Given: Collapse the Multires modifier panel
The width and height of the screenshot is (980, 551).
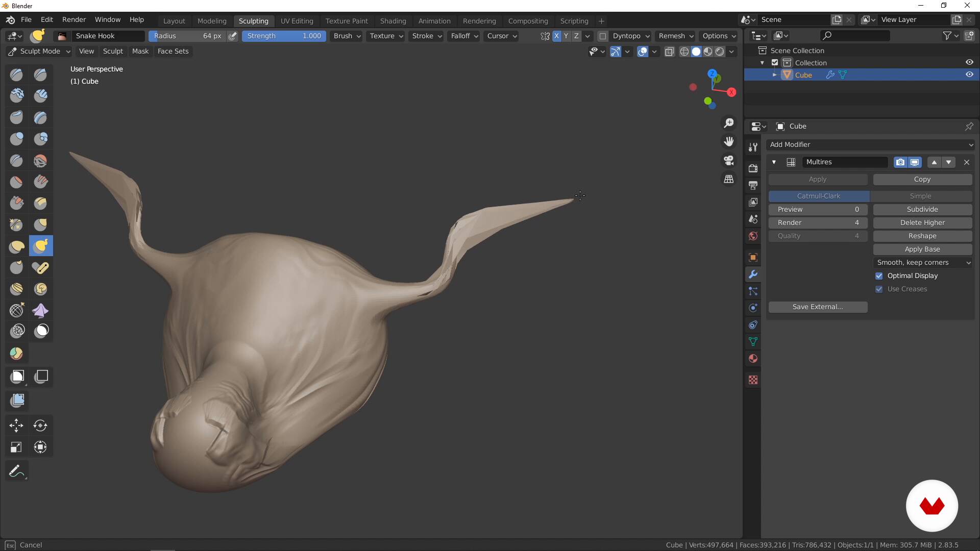Looking at the screenshot, I should 774,162.
